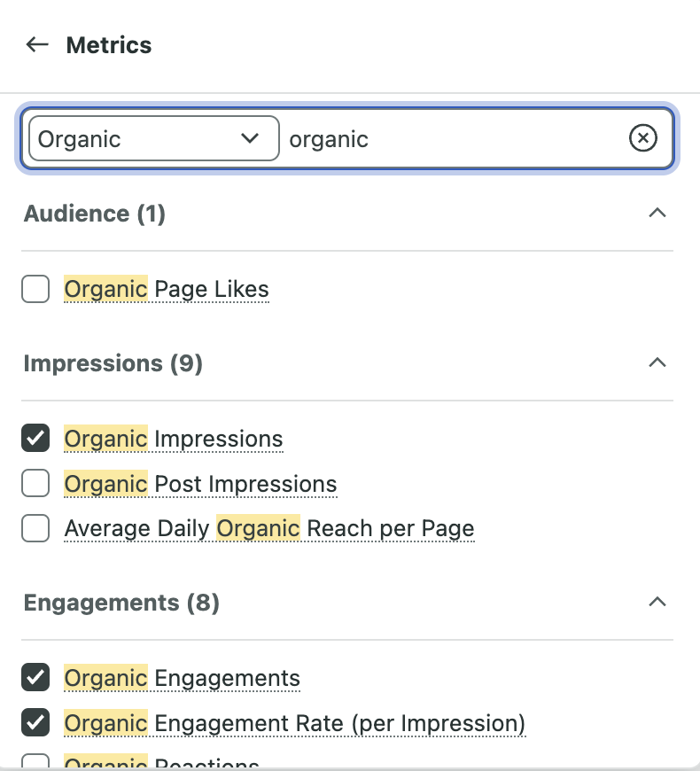The width and height of the screenshot is (700, 771).
Task: Click the Organic Post Impressions label
Action: coord(200,484)
